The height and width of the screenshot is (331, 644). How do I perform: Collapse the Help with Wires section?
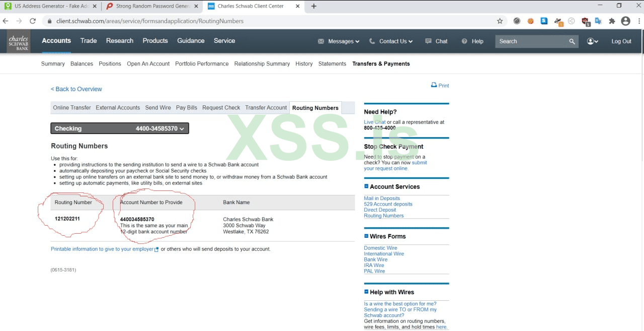point(366,292)
